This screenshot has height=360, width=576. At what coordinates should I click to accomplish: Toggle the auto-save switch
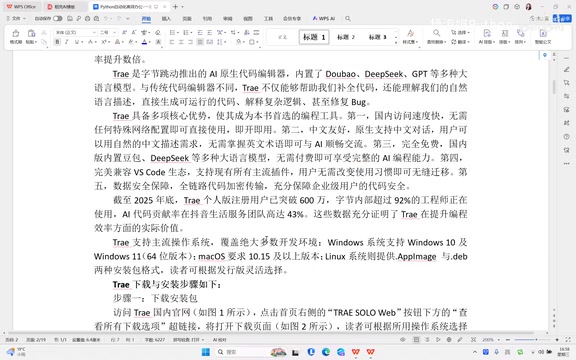[x=58, y=18]
